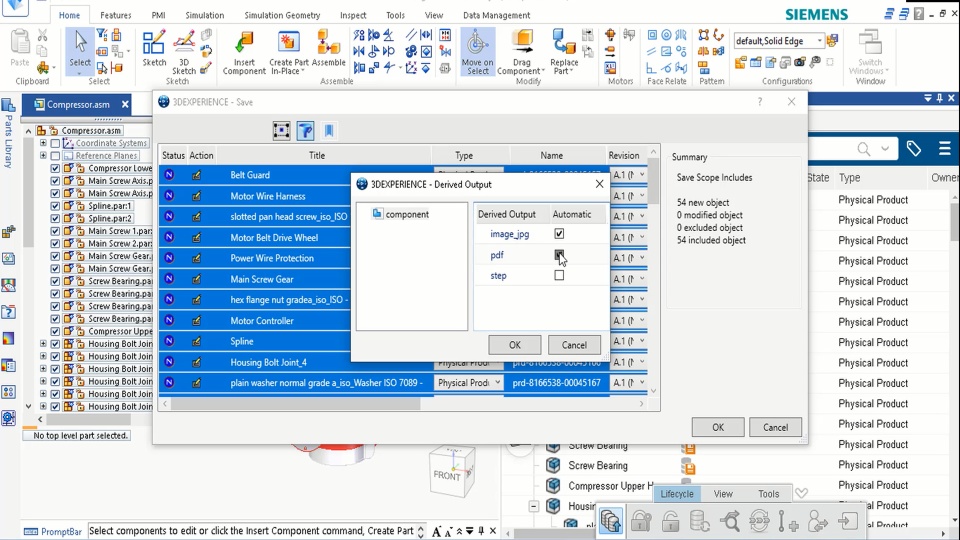
Task: Click the unlock icon in Lifecycle toolbar
Action: (670, 522)
